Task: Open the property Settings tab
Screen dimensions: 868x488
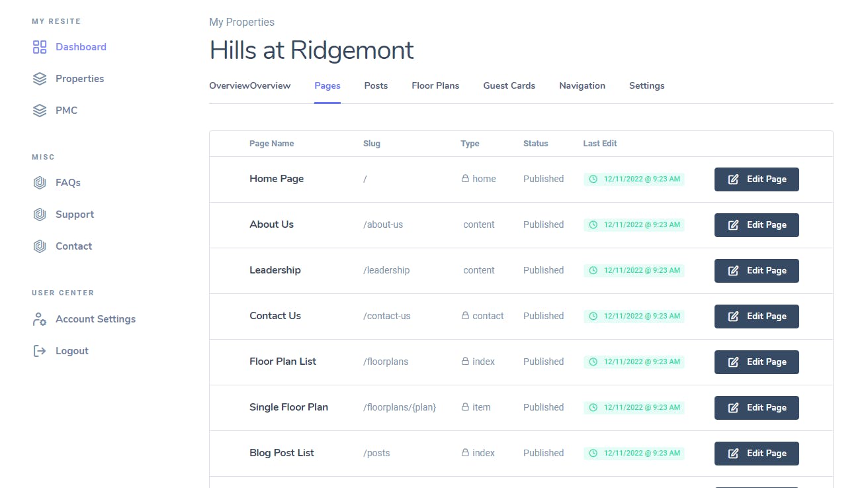Action: pyautogui.click(x=646, y=85)
